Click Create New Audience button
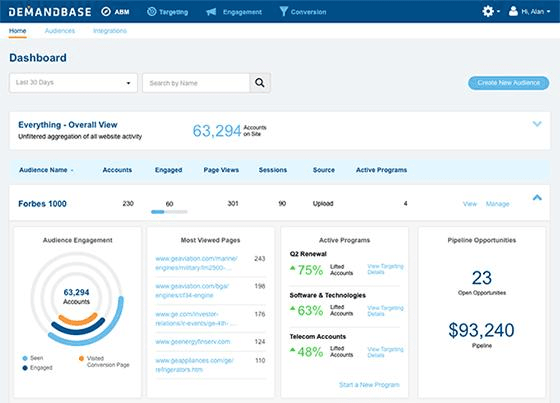This screenshot has height=403, width=560. [x=509, y=83]
